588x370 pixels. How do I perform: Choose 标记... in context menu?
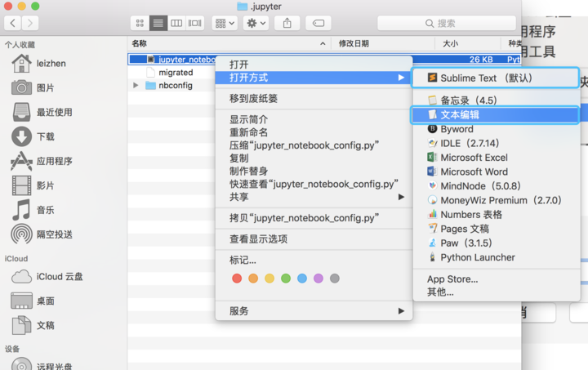pyautogui.click(x=314, y=260)
